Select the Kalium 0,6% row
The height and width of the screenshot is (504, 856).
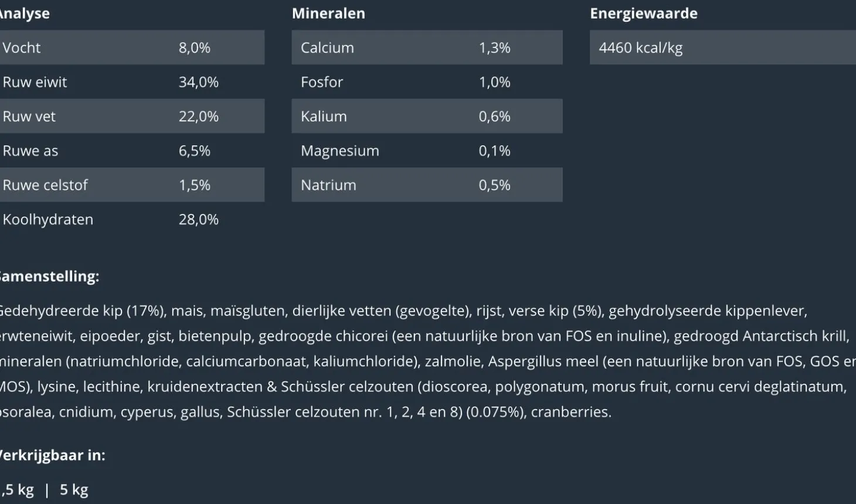coord(426,116)
